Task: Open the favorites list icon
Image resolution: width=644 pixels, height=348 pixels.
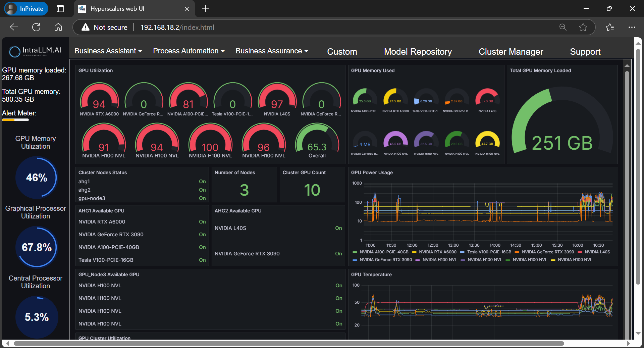Action: click(x=610, y=27)
